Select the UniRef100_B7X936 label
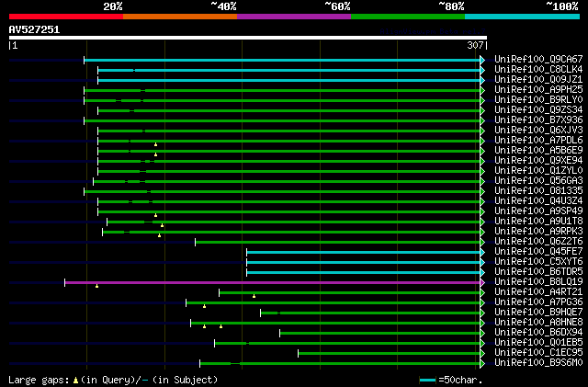Screen dimensions: 588x387 (x=538, y=120)
